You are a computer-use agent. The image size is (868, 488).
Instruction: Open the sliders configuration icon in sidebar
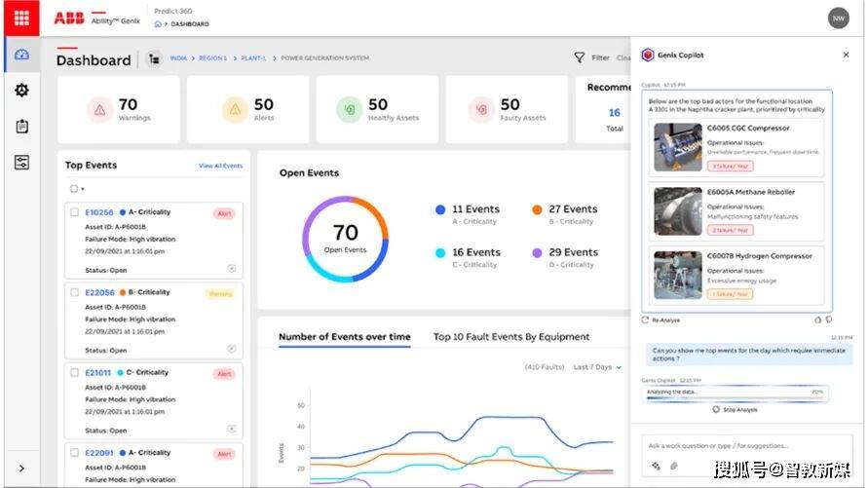[21, 163]
